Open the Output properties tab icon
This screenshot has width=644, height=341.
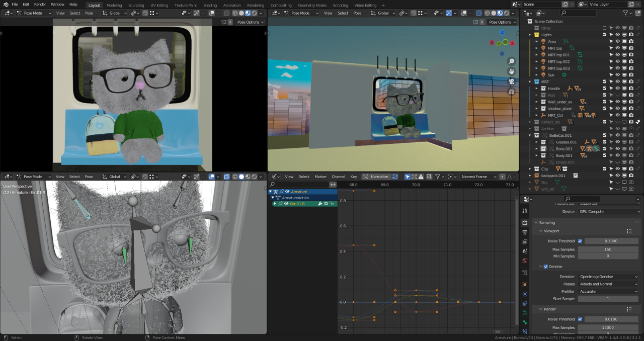click(x=525, y=232)
